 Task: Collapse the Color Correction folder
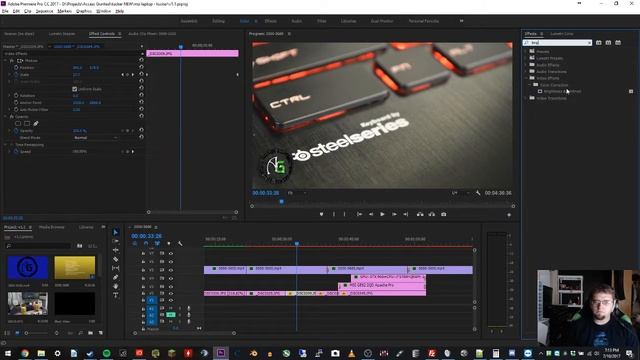pos(530,84)
